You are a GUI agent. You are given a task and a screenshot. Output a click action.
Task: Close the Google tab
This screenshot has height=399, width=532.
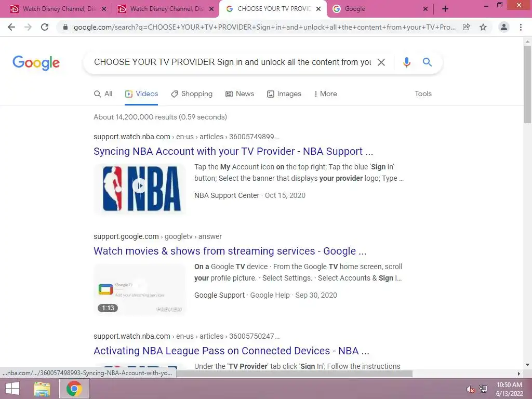click(425, 9)
